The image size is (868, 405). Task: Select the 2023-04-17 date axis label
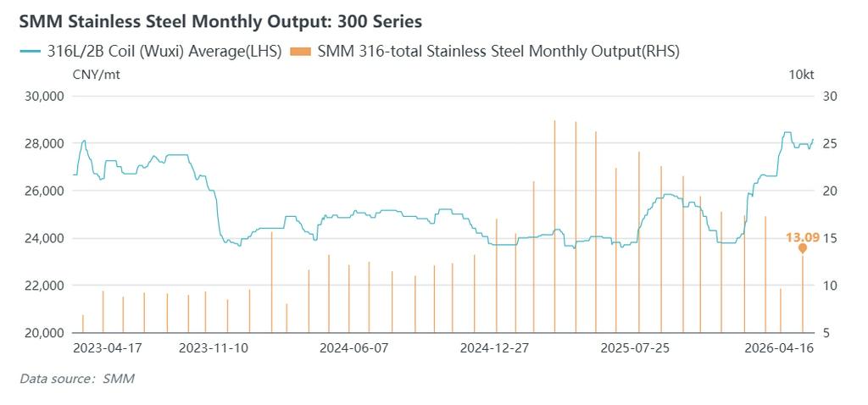107,348
